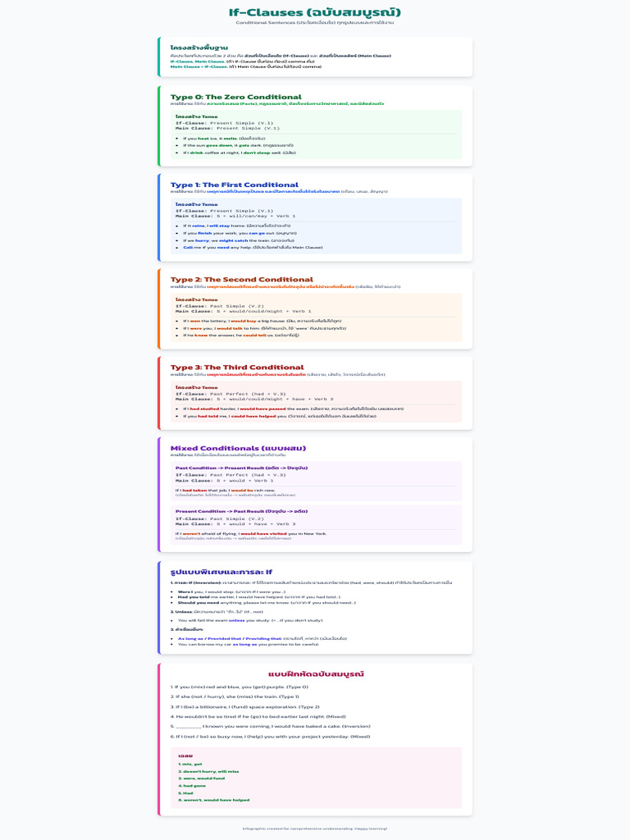Click answer '2. doesn't hurry, will miss'
The height and width of the screenshot is (840, 630).
coord(208,772)
